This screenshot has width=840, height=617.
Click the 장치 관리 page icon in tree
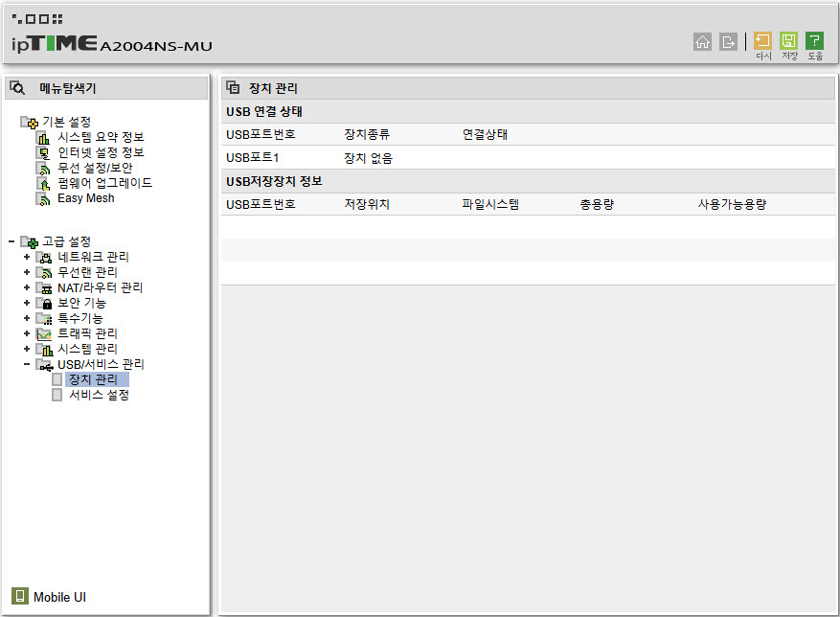[x=57, y=379]
